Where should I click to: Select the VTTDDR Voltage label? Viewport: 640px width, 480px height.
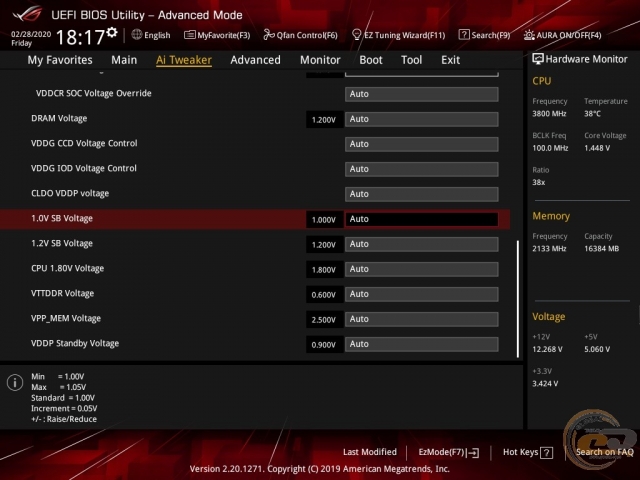click(x=62, y=293)
